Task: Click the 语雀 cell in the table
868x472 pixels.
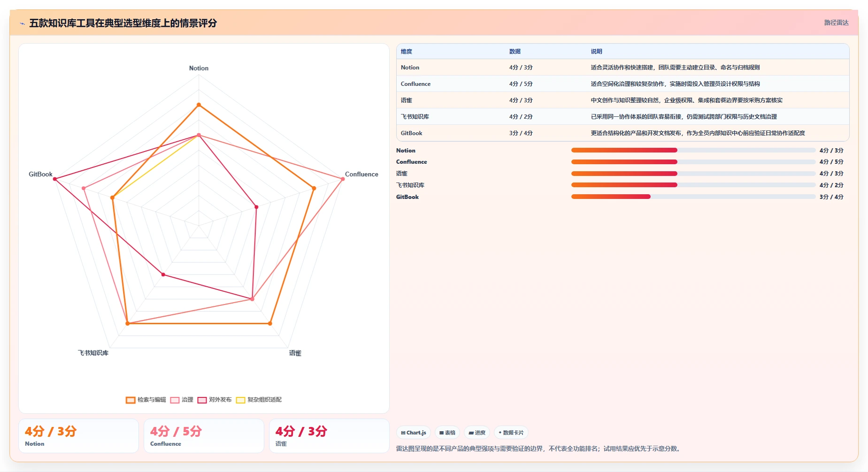Action: (x=407, y=100)
